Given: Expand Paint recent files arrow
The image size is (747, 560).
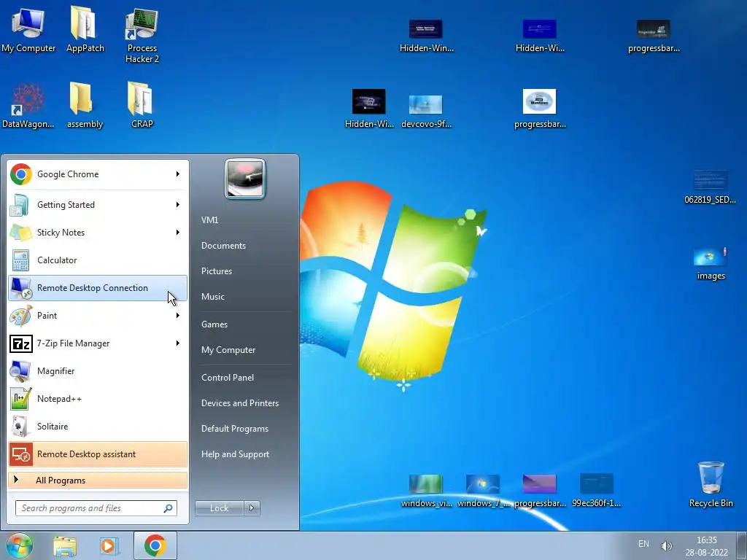Looking at the screenshot, I should click(x=178, y=316).
